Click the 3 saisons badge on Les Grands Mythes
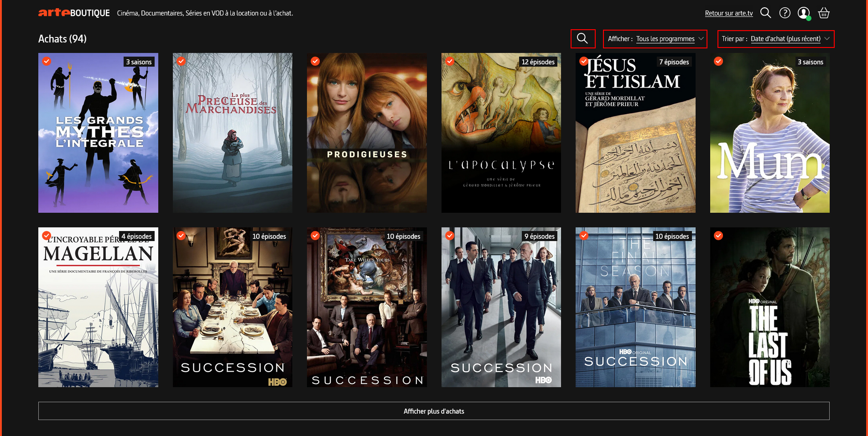 click(139, 62)
